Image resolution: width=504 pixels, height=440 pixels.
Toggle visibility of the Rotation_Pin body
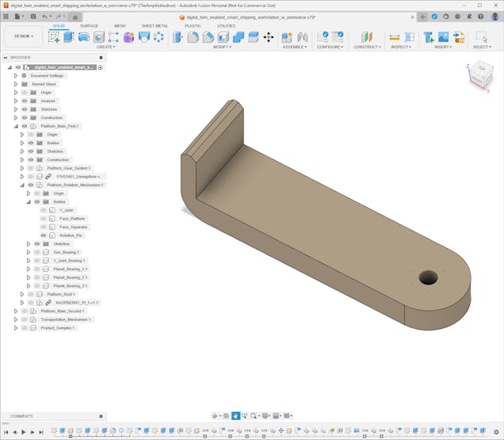[x=44, y=235]
